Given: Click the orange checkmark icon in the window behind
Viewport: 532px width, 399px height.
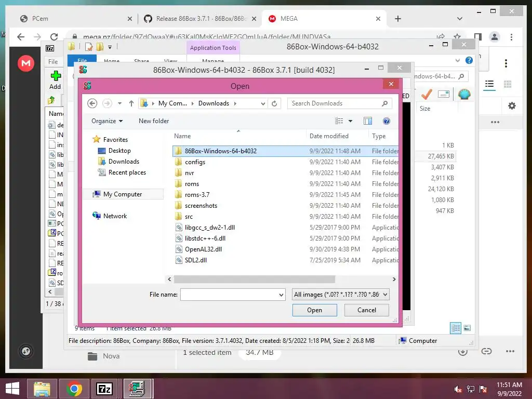Looking at the screenshot, I should coord(426,95).
